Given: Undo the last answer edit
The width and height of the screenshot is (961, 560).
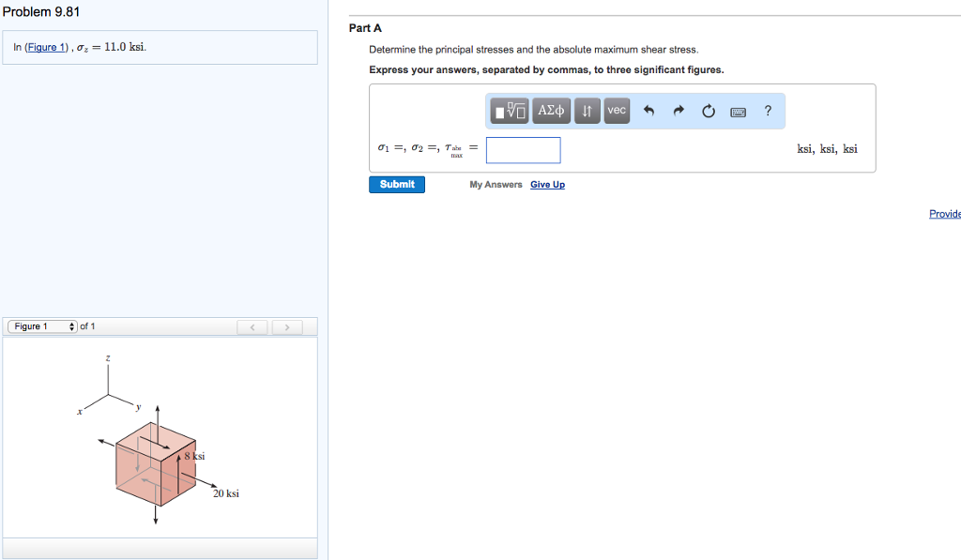Looking at the screenshot, I should click(x=648, y=111).
